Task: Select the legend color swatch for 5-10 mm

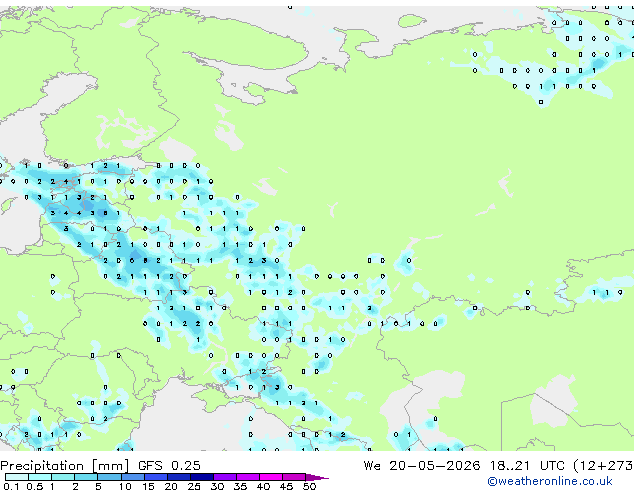Action: pyautogui.click(x=109, y=477)
